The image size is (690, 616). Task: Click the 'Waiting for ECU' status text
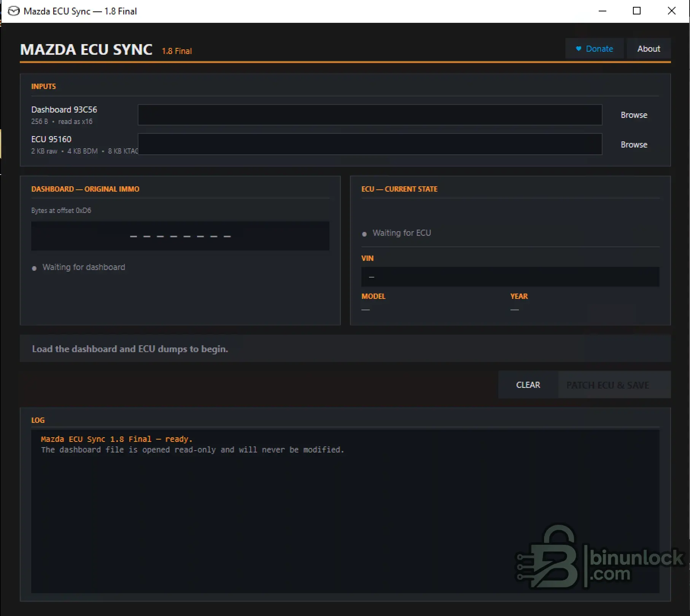pyautogui.click(x=402, y=233)
